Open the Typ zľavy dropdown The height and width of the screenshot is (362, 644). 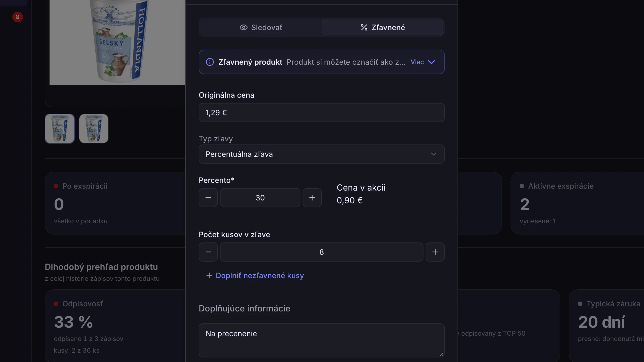tap(322, 154)
